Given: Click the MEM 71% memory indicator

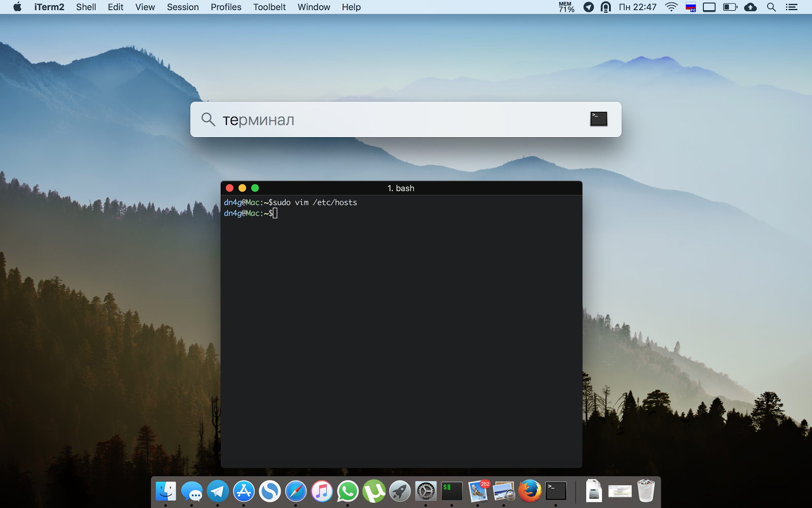Looking at the screenshot, I should 566,7.
